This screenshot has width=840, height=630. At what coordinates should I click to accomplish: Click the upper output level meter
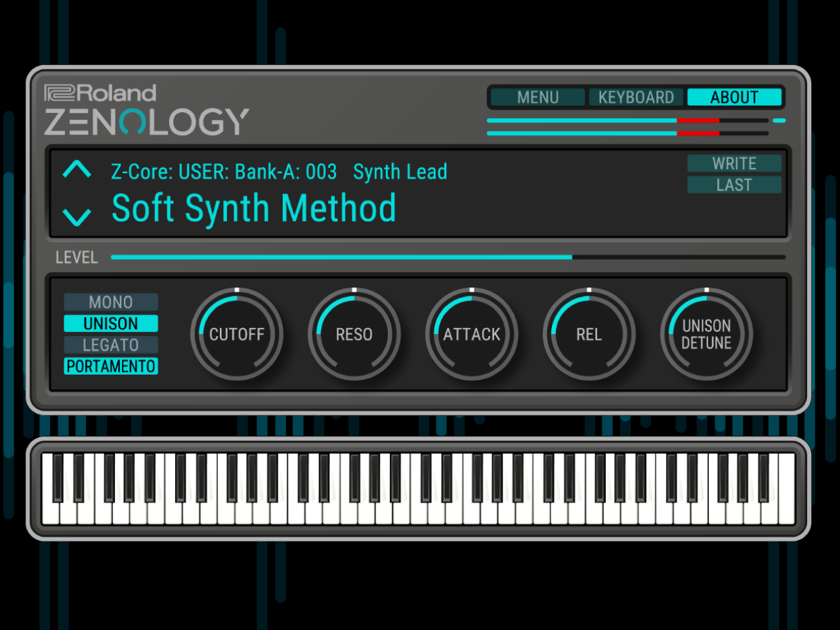(x=627, y=121)
